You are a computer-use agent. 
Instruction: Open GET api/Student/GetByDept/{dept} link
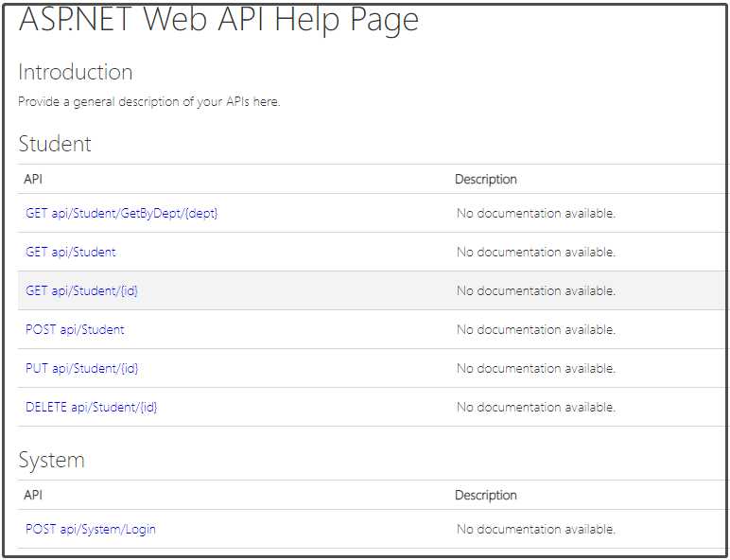pos(122,214)
